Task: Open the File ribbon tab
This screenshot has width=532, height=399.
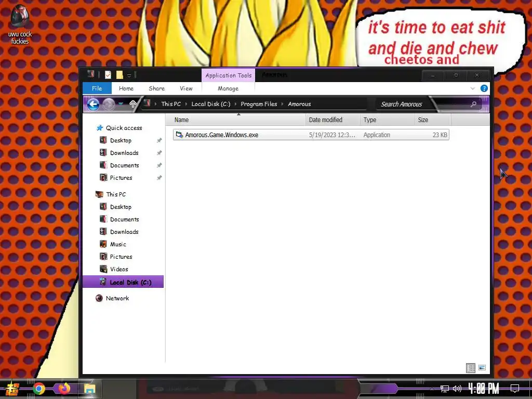Action: click(x=97, y=88)
